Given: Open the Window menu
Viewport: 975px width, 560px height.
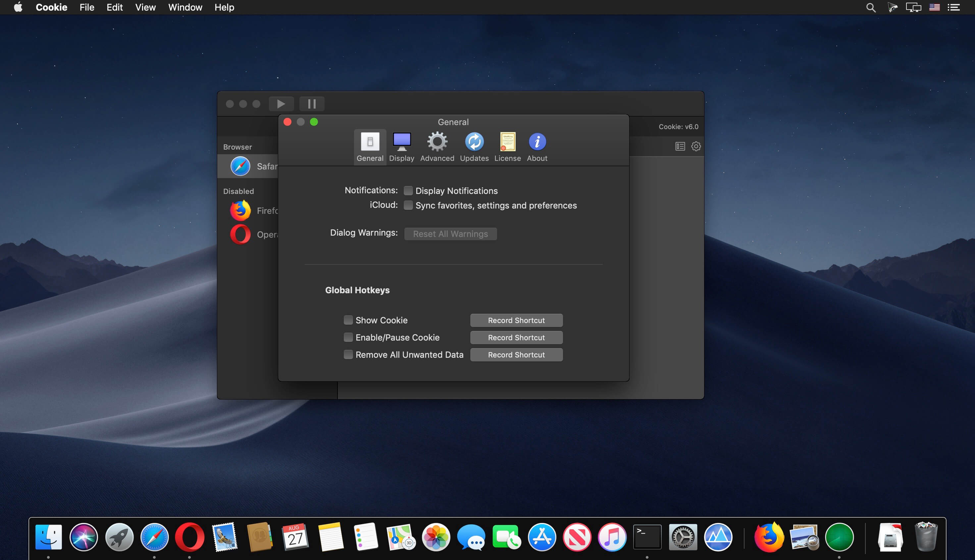Looking at the screenshot, I should point(185,7).
